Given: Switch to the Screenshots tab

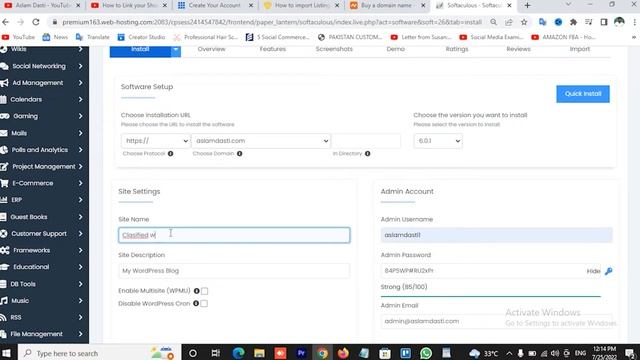Looking at the screenshot, I should click(334, 49).
